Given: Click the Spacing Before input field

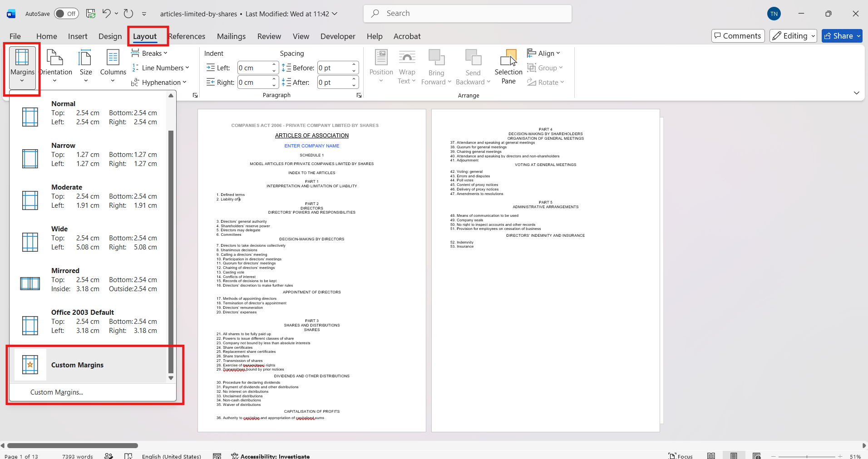Looking at the screenshot, I should coord(334,68).
